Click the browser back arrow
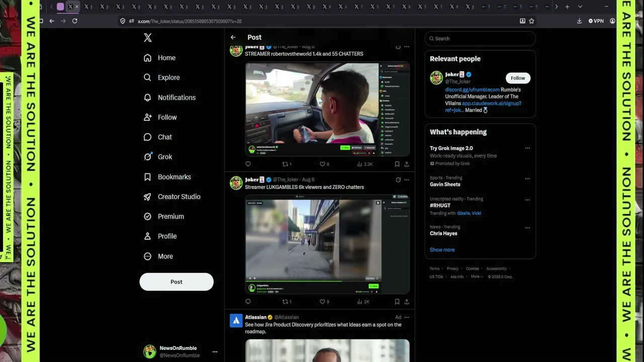 (x=52, y=21)
